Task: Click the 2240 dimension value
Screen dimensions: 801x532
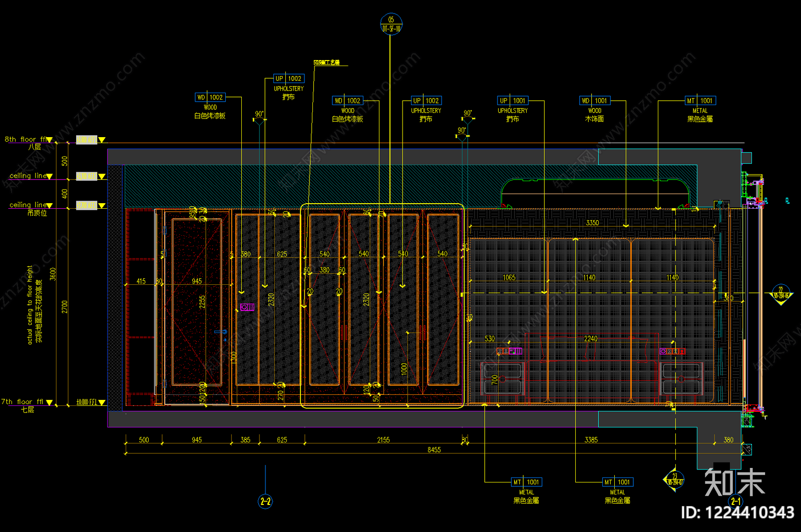Action: coord(591,339)
